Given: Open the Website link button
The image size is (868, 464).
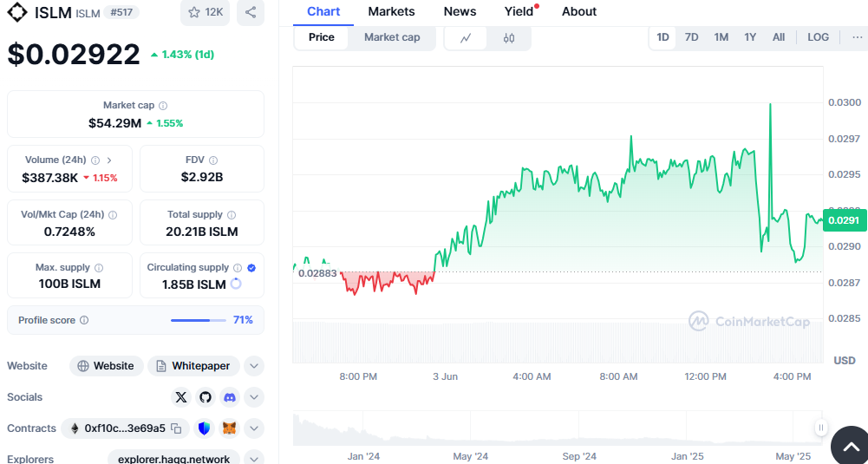Looking at the screenshot, I should 107,366.
